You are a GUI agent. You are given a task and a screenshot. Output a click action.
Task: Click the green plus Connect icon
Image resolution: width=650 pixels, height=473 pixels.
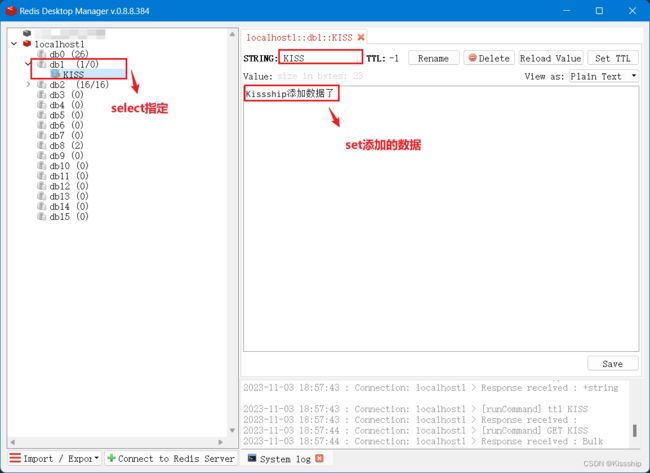point(111,458)
